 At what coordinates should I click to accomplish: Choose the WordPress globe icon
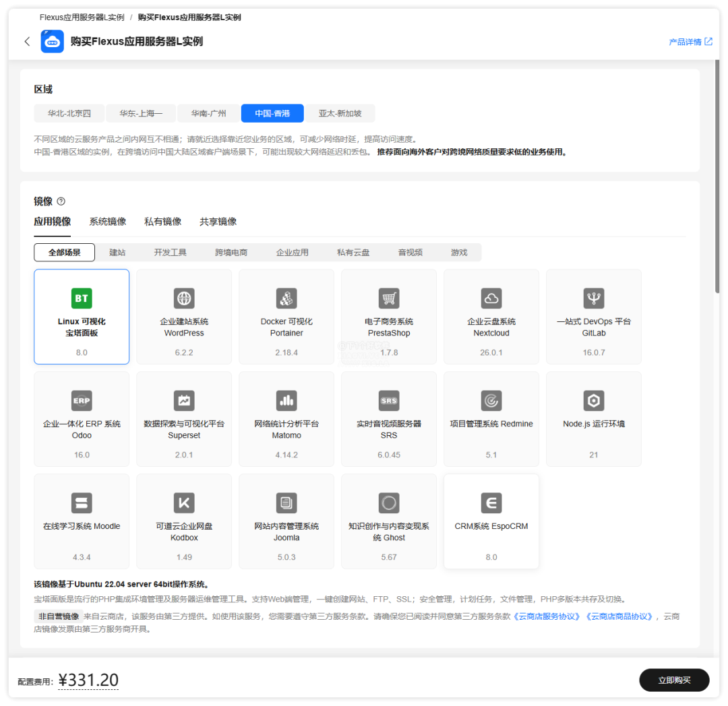click(184, 298)
